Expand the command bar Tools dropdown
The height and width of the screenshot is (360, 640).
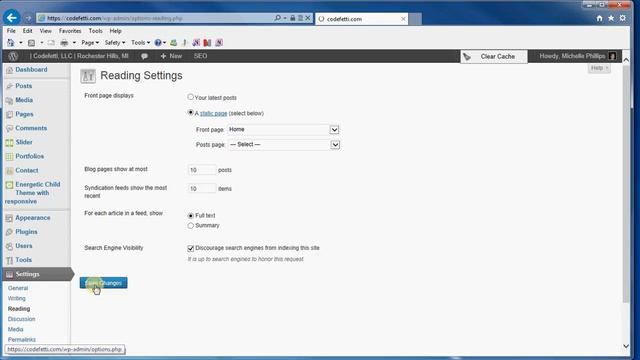tap(140, 42)
